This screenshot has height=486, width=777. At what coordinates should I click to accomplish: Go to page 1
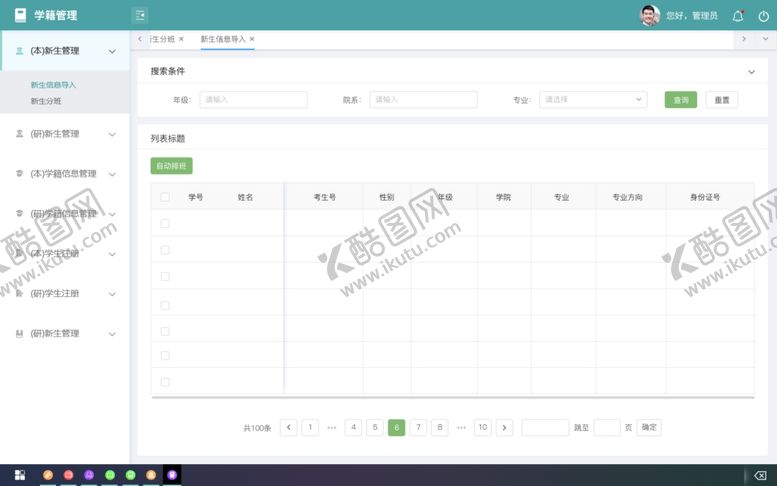pyautogui.click(x=310, y=427)
